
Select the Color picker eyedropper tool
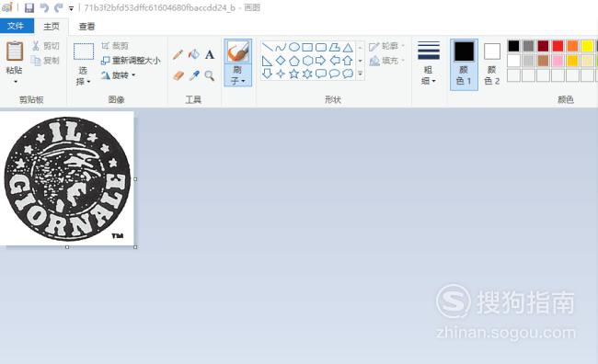coord(194,75)
